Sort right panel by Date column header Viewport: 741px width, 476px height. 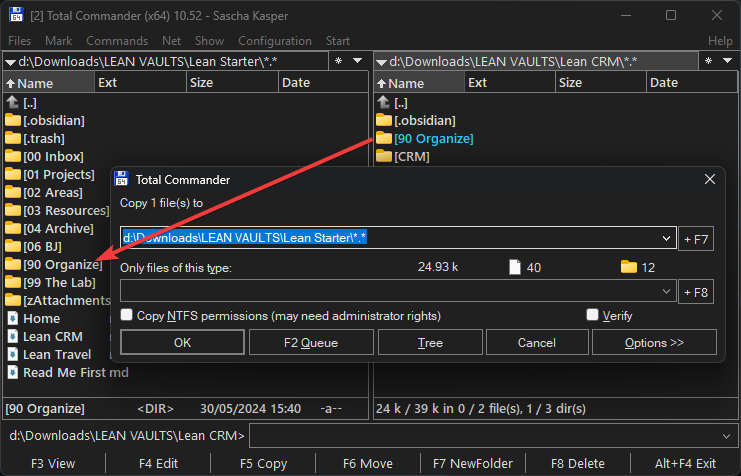[x=691, y=83]
